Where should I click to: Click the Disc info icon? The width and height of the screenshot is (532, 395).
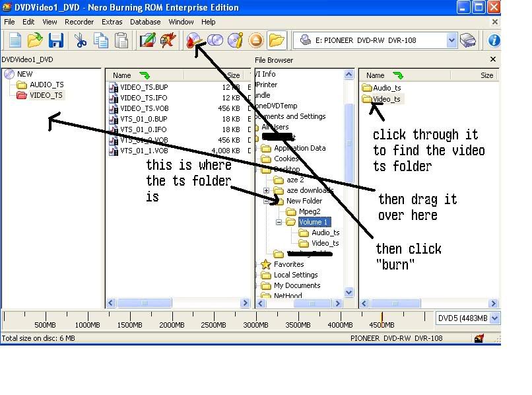pyautogui.click(x=236, y=40)
